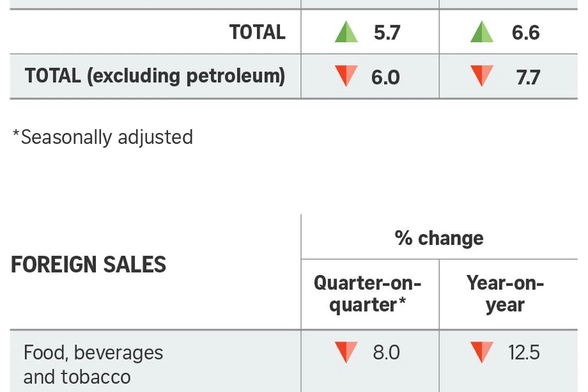Click the green up arrow beside 5.7
The image size is (588, 392).
click(346, 32)
